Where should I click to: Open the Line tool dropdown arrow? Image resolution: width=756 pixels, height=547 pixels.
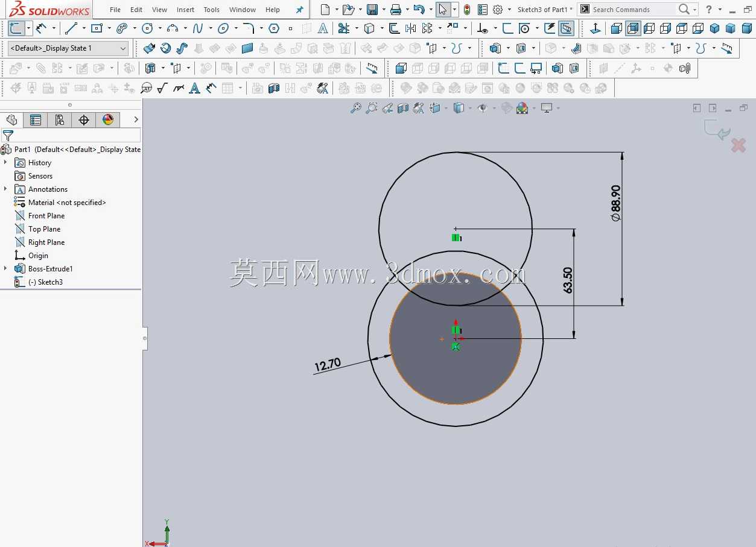pyautogui.click(x=83, y=28)
